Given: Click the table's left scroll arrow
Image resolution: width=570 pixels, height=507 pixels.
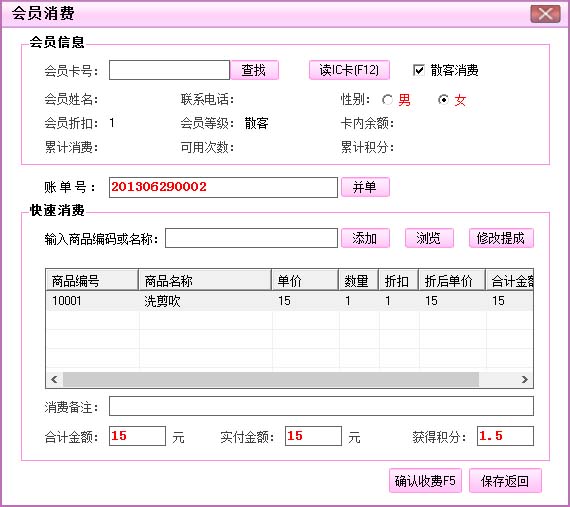Looking at the screenshot, I should (x=55, y=379).
